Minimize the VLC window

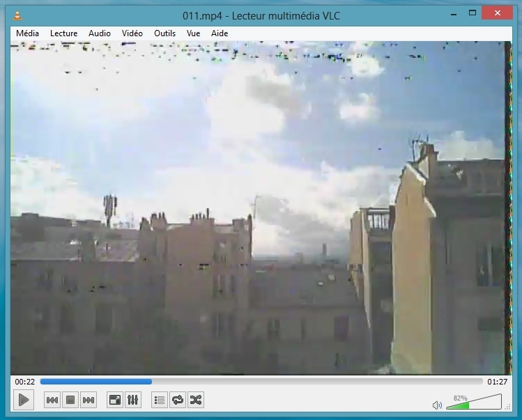pos(454,14)
